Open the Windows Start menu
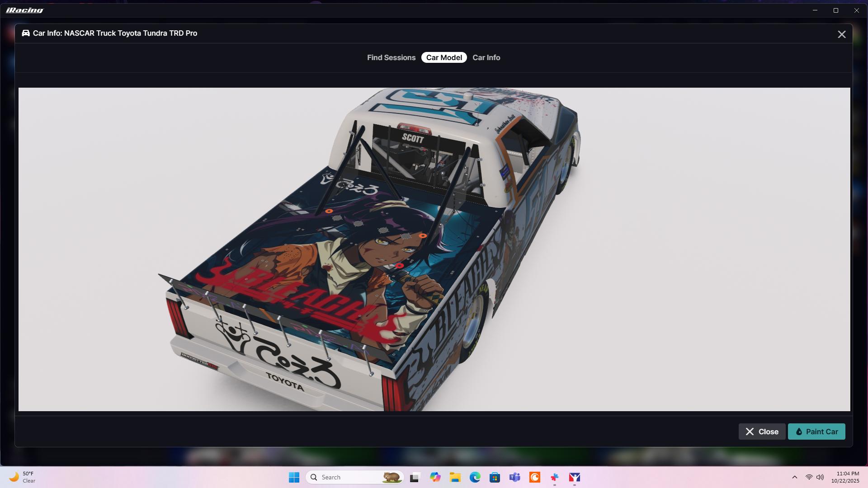This screenshot has width=868, height=488. [294, 477]
